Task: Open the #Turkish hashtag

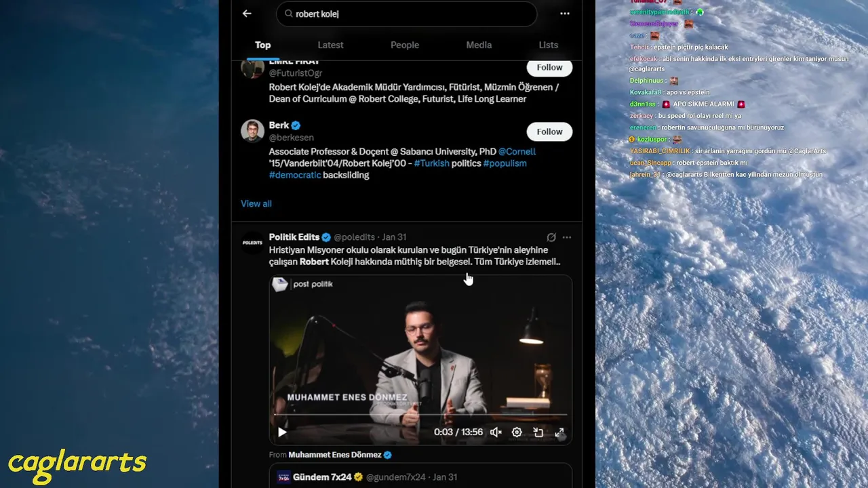Action: click(431, 163)
